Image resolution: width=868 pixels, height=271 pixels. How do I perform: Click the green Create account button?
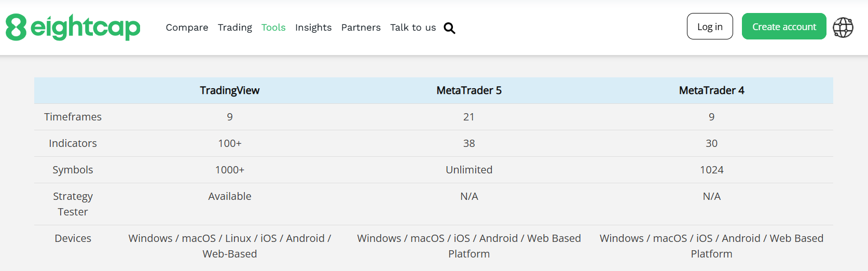[784, 26]
